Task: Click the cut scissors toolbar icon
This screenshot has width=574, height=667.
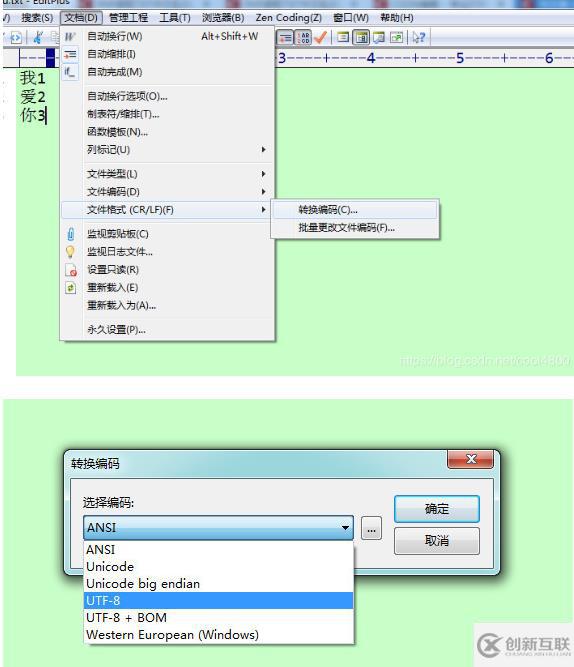Action: coord(38,38)
